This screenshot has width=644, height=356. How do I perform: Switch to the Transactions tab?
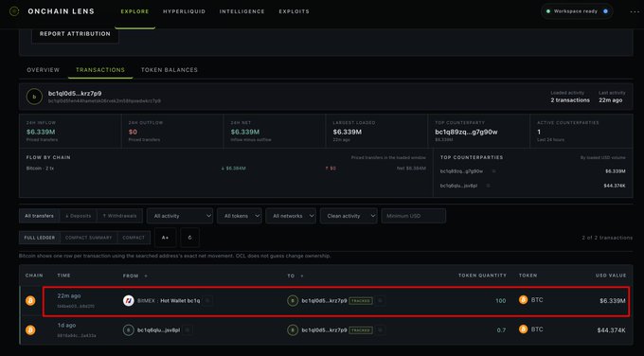click(x=100, y=70)
